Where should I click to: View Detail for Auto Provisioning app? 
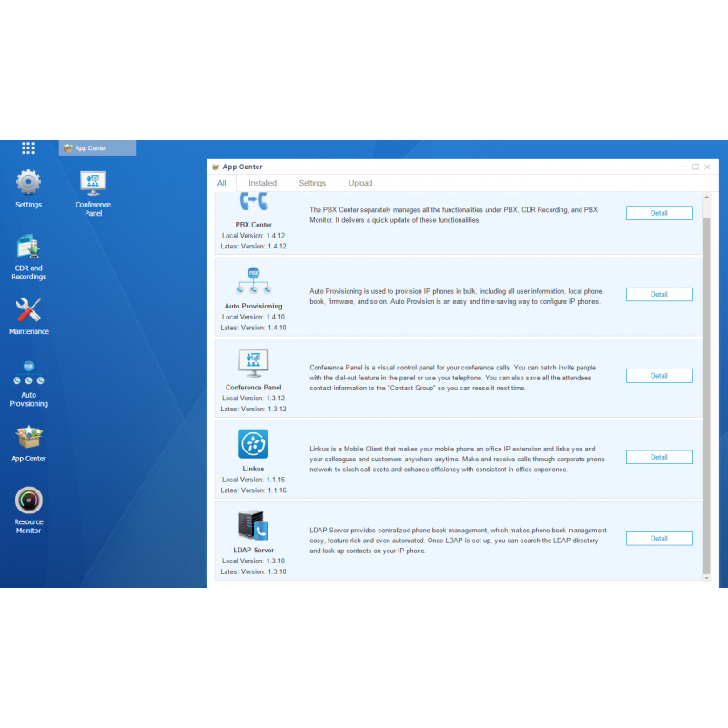[659, 295]
